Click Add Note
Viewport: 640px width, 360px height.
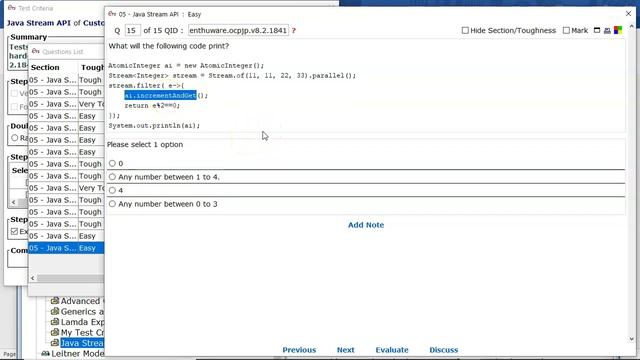366,225
